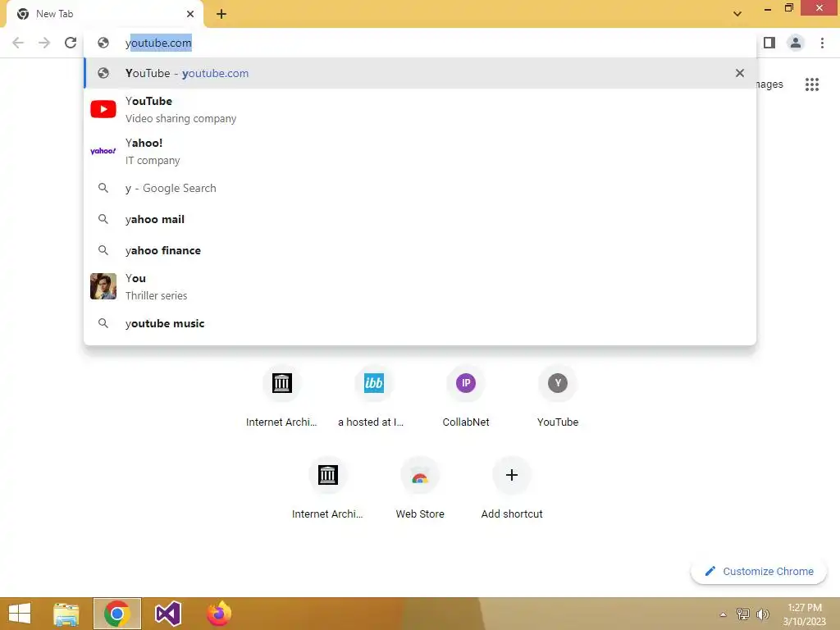The image size is (840, 630).
Task: Open the second-row Internet Archive shortcut
Action: click(x=328, y=488)
